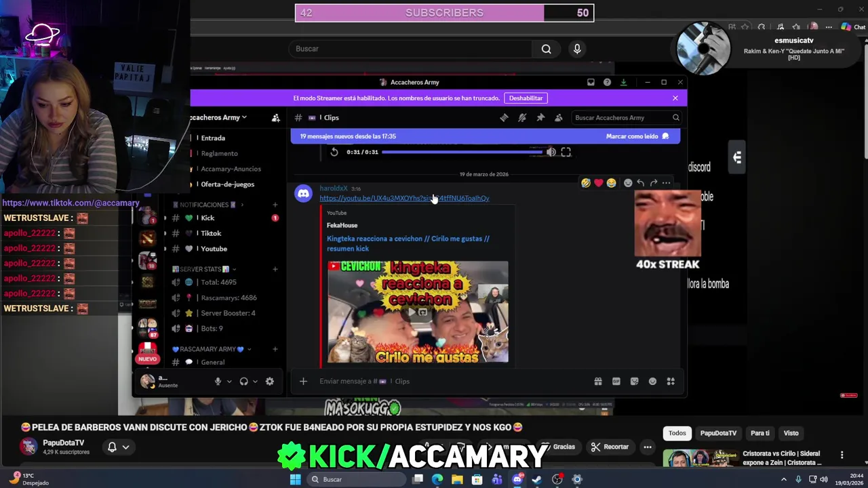This screenshot has height=488, width=868.
Task: Click YouTube voice search microphone
Action: pos(577,49)
